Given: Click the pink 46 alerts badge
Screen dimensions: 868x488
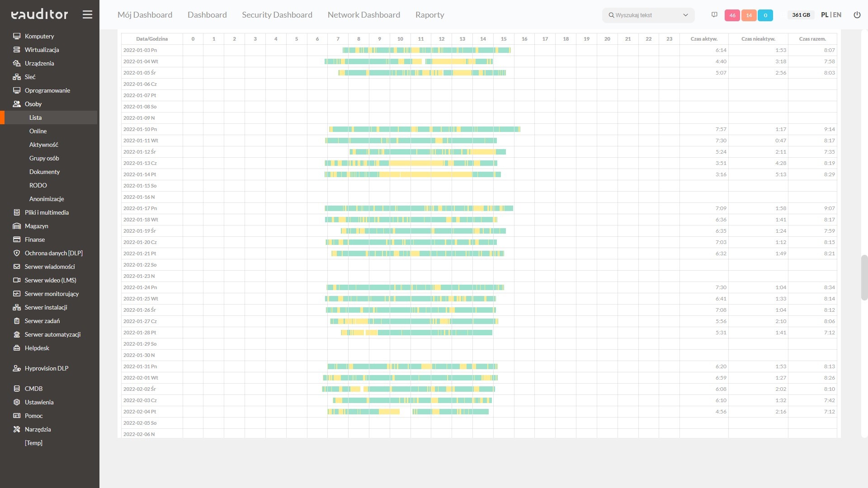Looking at the screenshot, I should 732,15.
